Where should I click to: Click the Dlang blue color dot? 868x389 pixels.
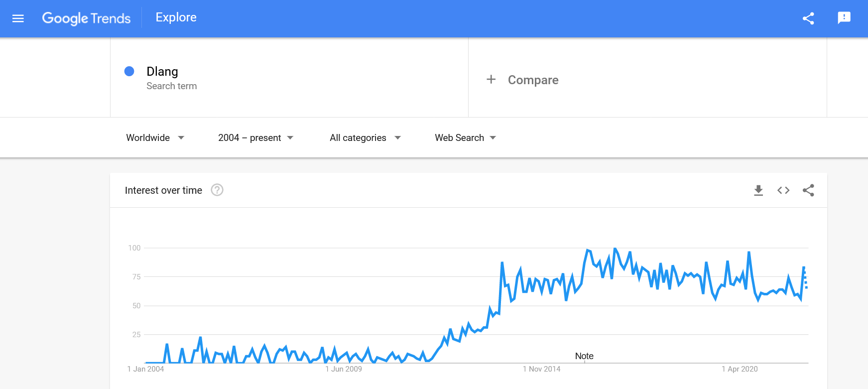point(129,71)
